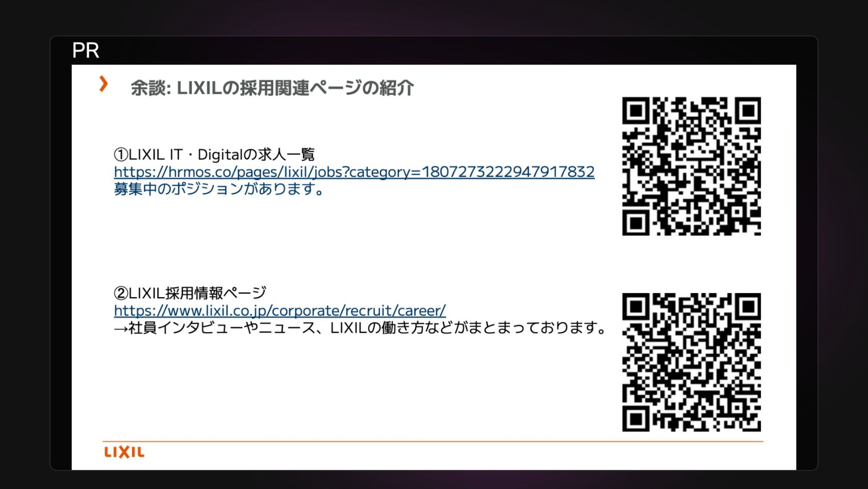
Task: Select the text 募集中のポジションがあります。
Action: (x=220, y=189)
